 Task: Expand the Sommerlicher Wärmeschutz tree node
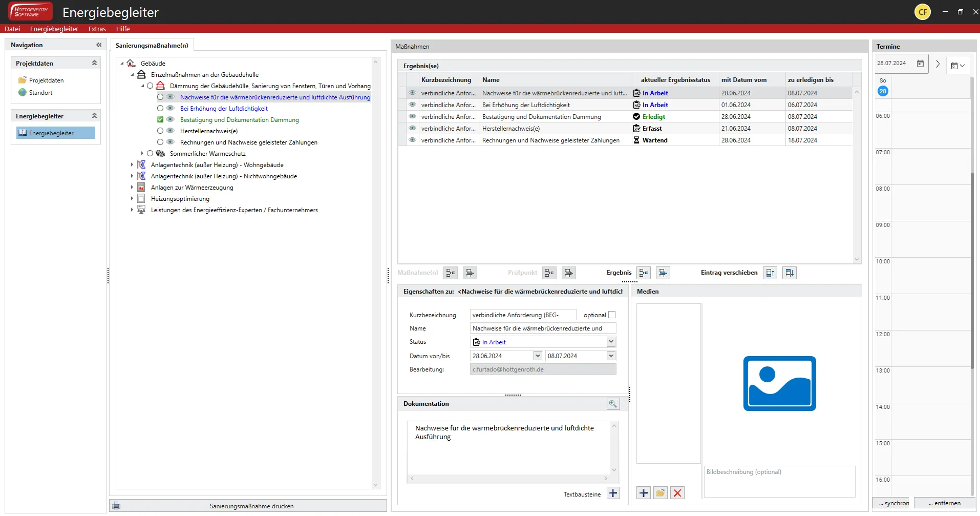click(x=142, y=153)
